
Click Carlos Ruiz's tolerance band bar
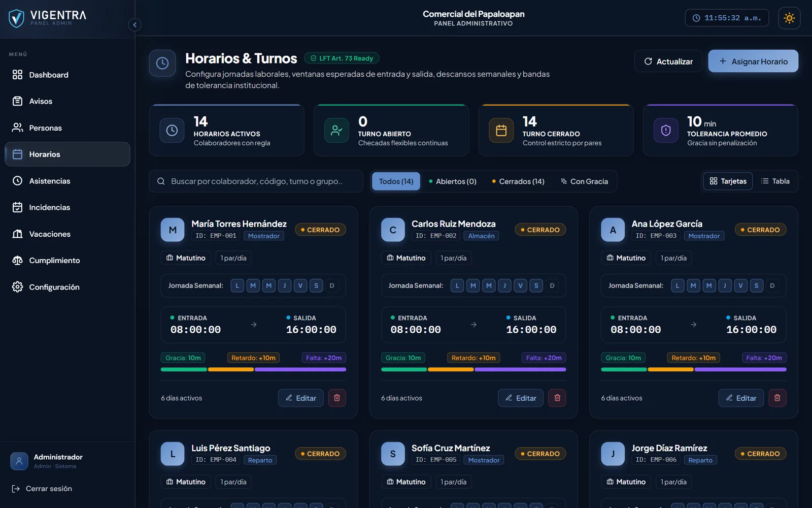pyautogui.click(x=473, y=369)
